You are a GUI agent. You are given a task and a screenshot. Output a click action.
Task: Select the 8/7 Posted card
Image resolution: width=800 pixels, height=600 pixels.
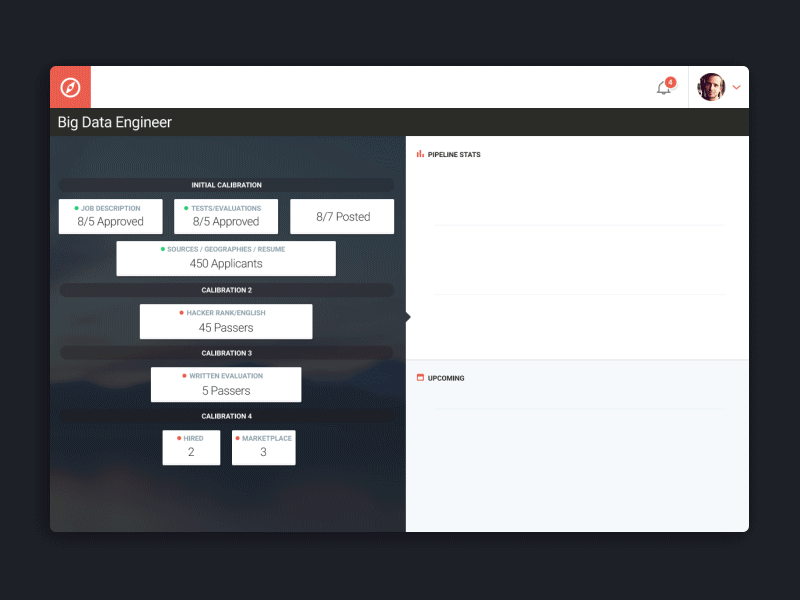tap(342, 216)
